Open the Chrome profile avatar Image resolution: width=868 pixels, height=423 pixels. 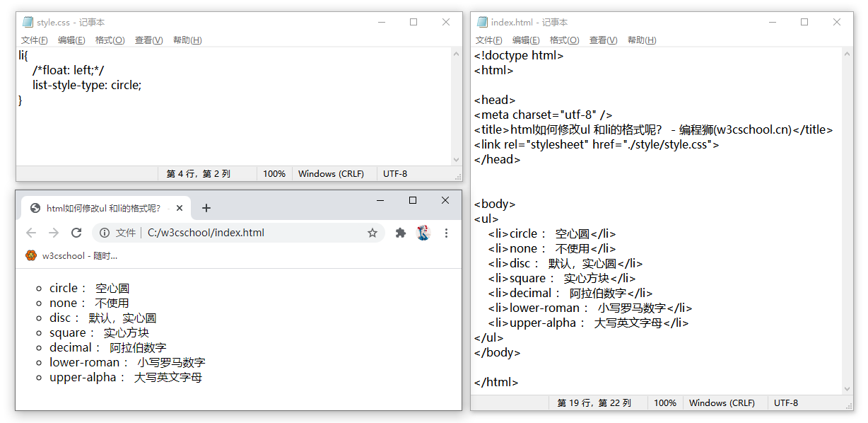click(423, 233)
